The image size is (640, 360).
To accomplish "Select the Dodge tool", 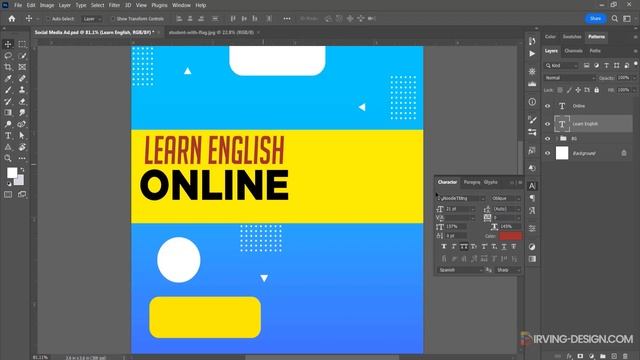I will click(x=8, y=124).
